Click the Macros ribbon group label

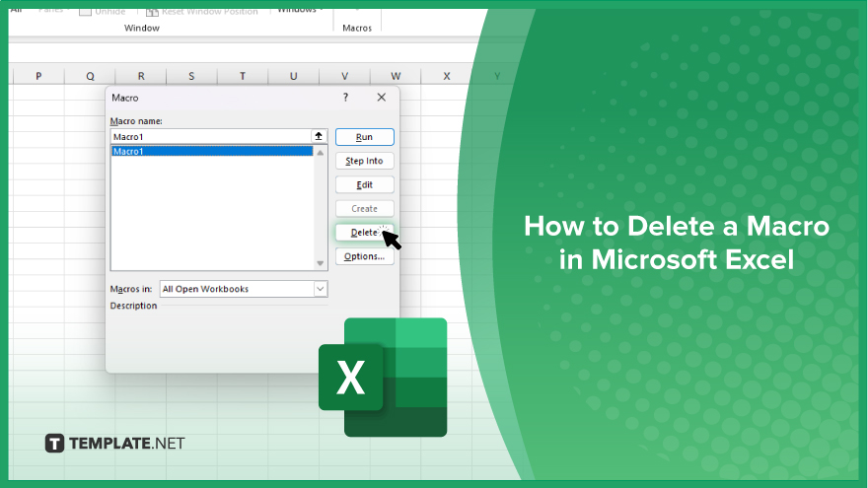pyautogui.click(x=357, y=28)
